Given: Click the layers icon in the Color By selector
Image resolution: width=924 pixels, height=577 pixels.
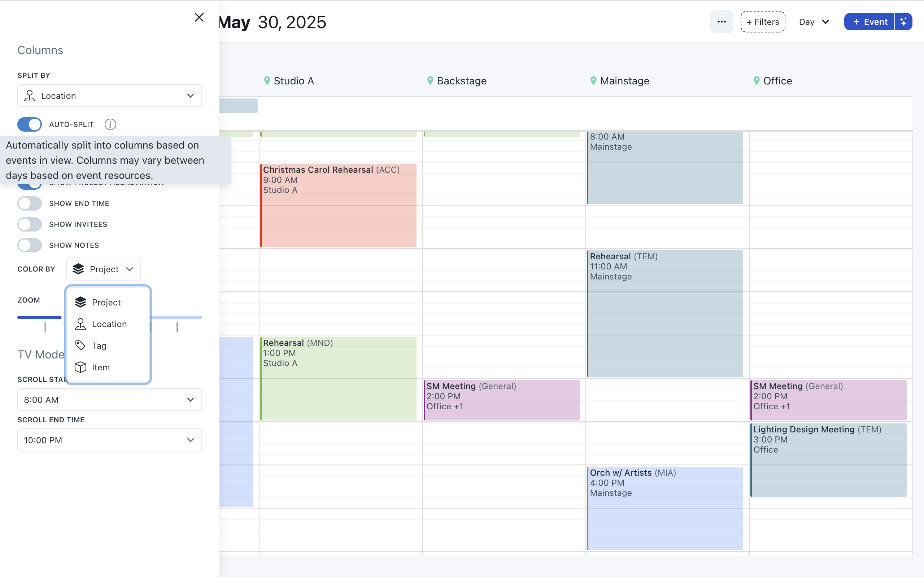Looking at the screenshot, I should click(78, 269).
